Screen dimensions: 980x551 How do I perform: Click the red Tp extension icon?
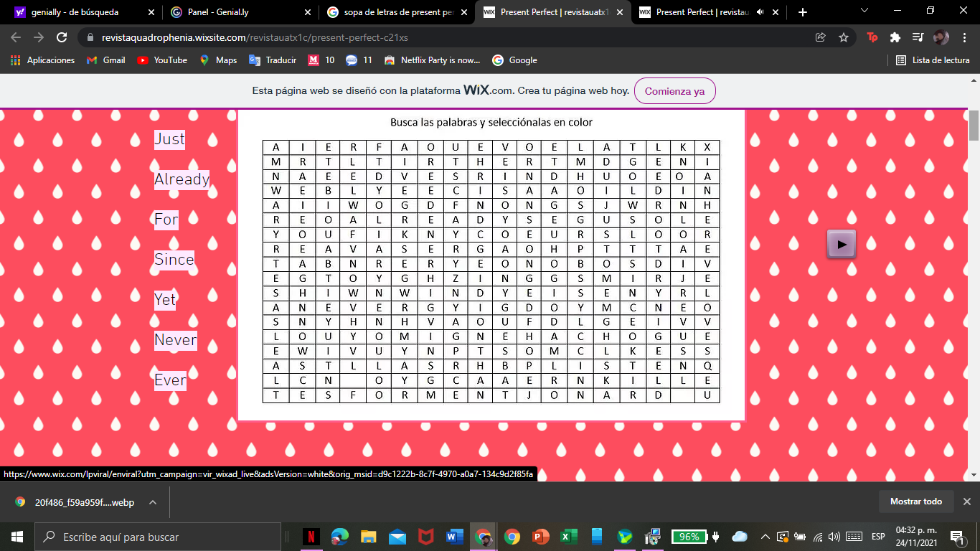[x=872, y=37]
